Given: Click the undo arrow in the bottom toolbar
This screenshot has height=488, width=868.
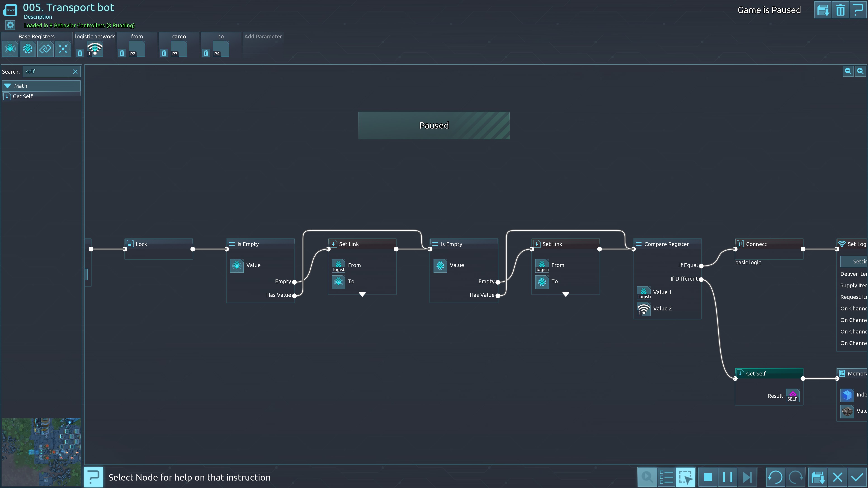Looking at the screenshot, I should click(775, 477).
